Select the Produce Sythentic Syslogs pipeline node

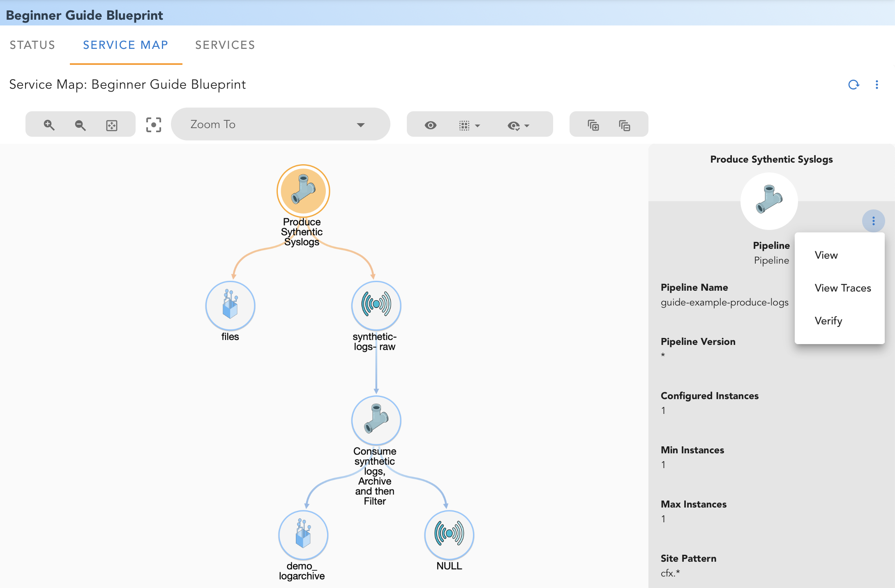tap(303, 191)
